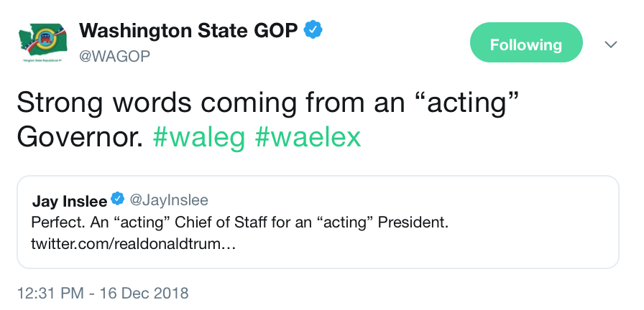The height and width of the screenshot is (310, 644).
Task: Open the #waleg hashtag
Action: pyautogui.click(x=199, y=138)
